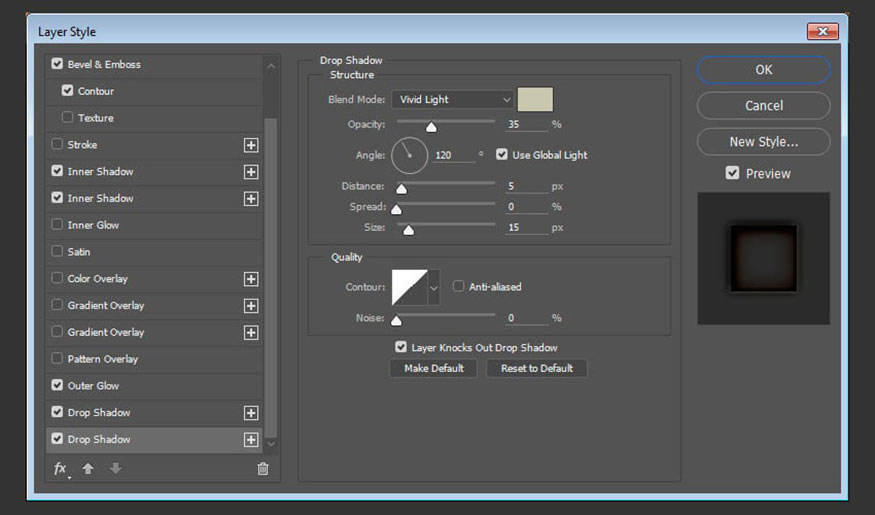The image size is (875, 515).
Task: Select the Satin row label
Action: coord(79,252)
